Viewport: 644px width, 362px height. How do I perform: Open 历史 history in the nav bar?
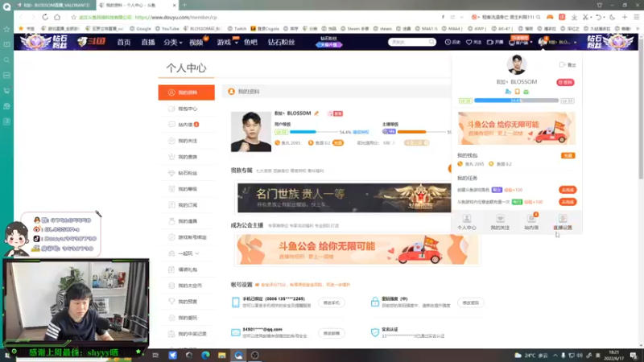(x=452, y=43)
